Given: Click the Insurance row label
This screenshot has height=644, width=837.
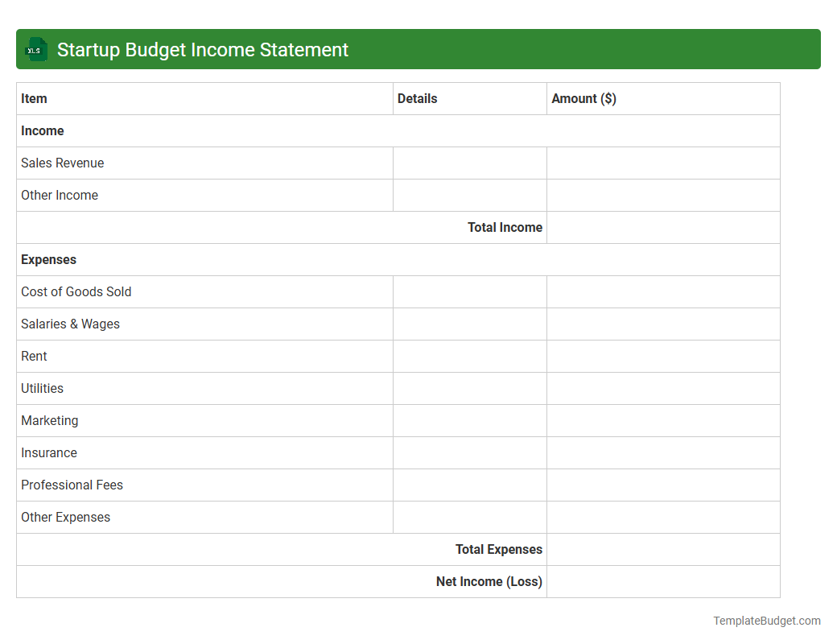Looking at the screenshot, I should point(49,452).
